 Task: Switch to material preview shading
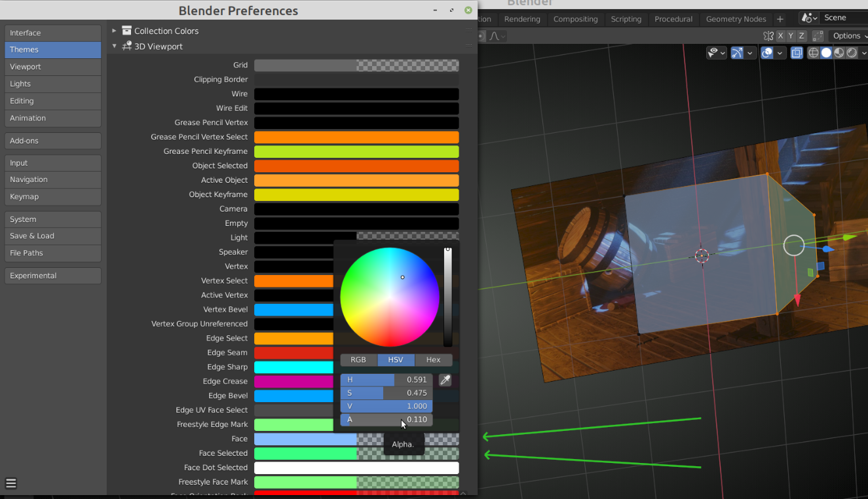(x=839, y=53)
